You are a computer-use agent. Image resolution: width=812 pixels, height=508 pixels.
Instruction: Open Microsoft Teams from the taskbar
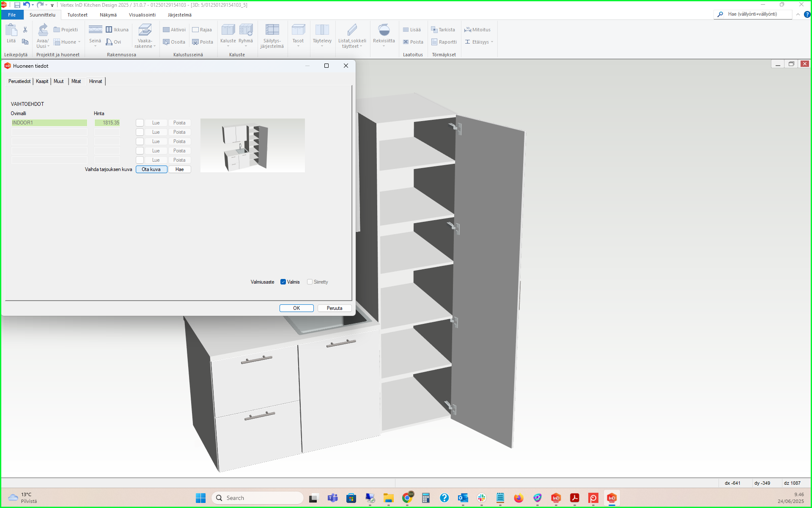333,498
